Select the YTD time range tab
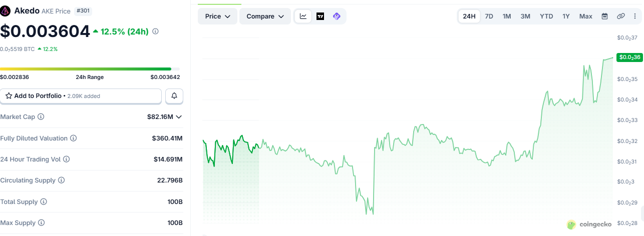The width and height of the screenshot is (644, 236). click(x=546, y=16)
